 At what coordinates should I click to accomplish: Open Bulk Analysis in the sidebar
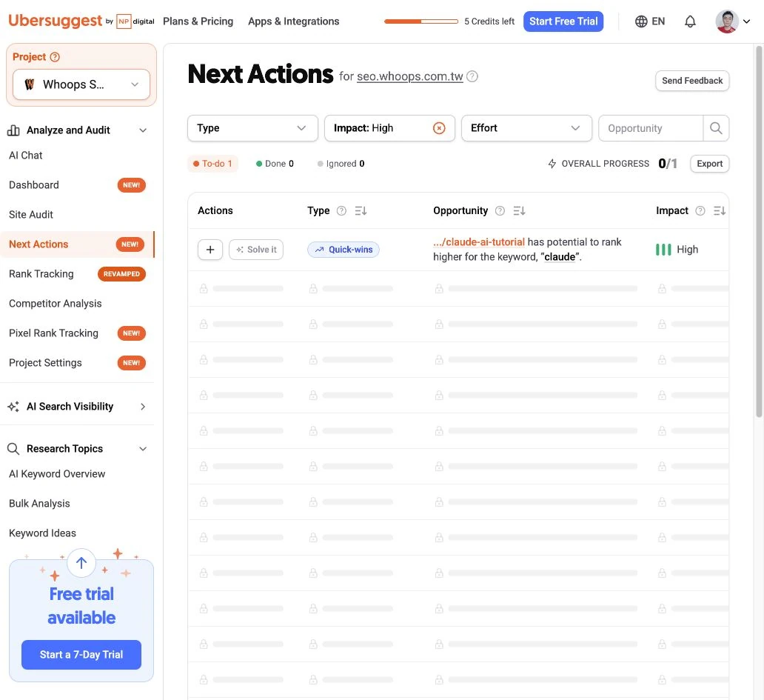[x=39, y=504]
